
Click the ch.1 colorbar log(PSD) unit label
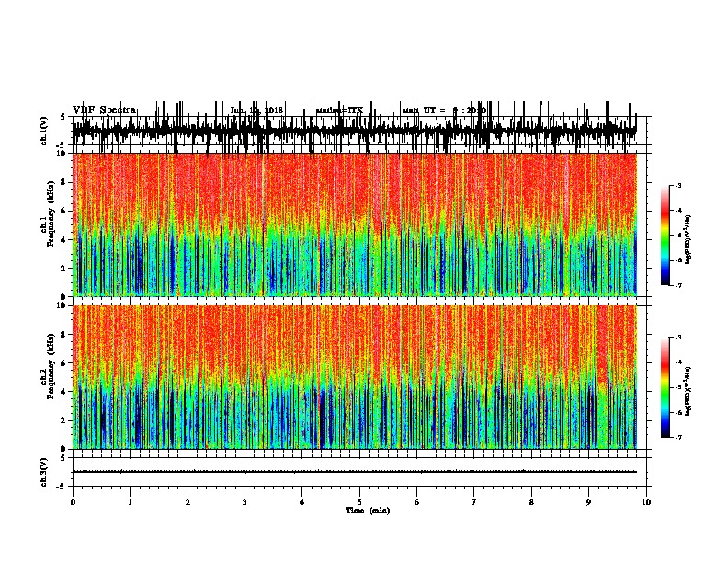point(688,240)
